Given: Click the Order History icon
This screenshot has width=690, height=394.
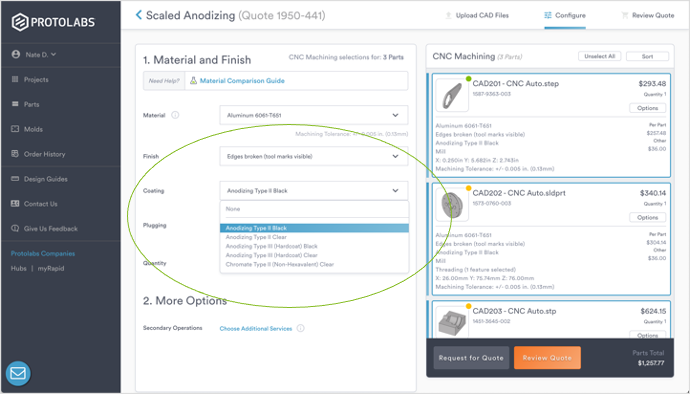Looking at the screenshot, I should pos(15,154).
